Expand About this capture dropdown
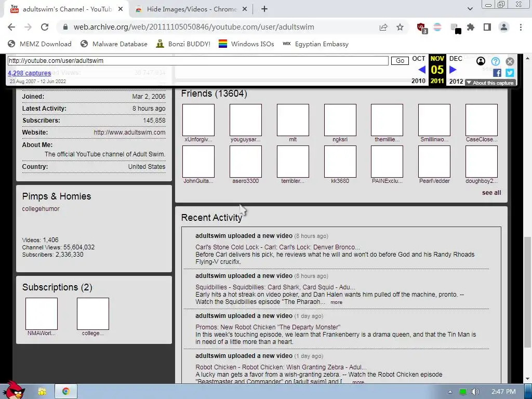This screenshot has width=532, height=399. [490, 83]
